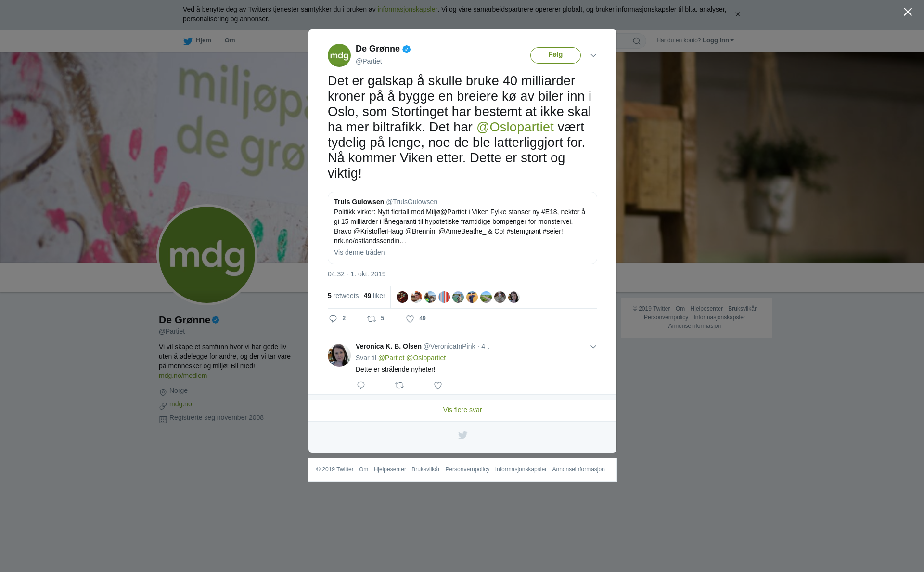Click the retweet icon showing 5
Viewport: 924px width, 572px height.
click(372, 319)
